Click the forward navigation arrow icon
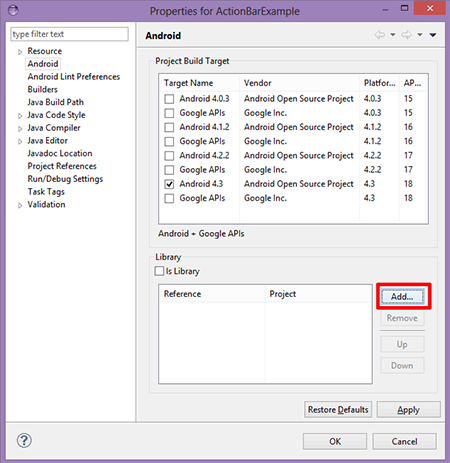This screenshot has width=450, height=463. (406, 34)
